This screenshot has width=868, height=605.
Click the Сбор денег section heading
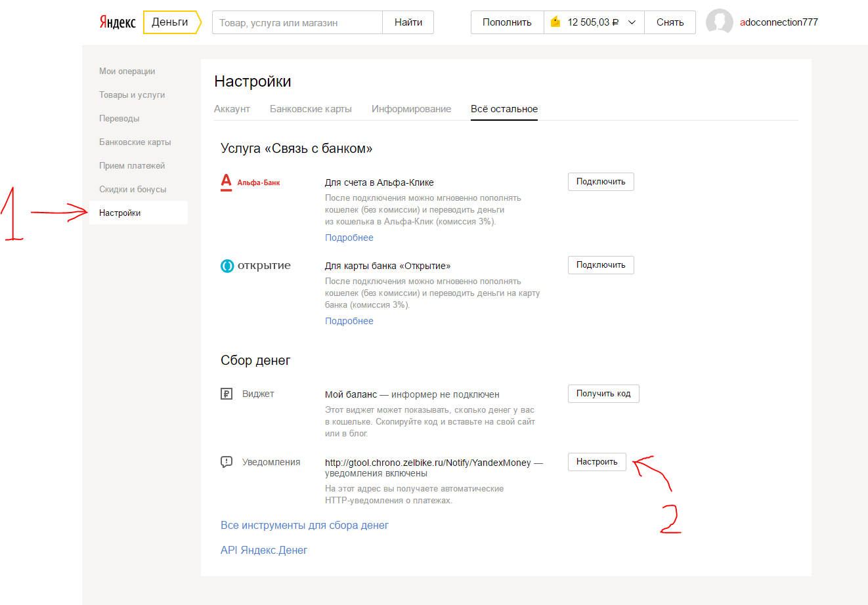[255, 360]
